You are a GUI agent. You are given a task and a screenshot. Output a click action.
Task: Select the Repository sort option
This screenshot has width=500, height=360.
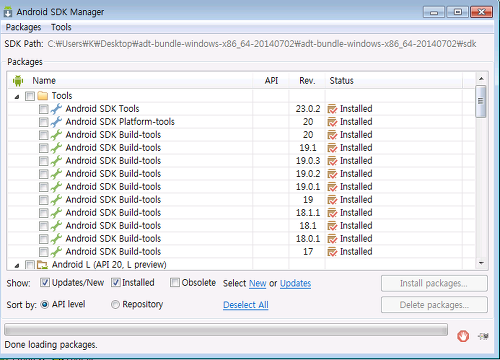coord(115,304)
